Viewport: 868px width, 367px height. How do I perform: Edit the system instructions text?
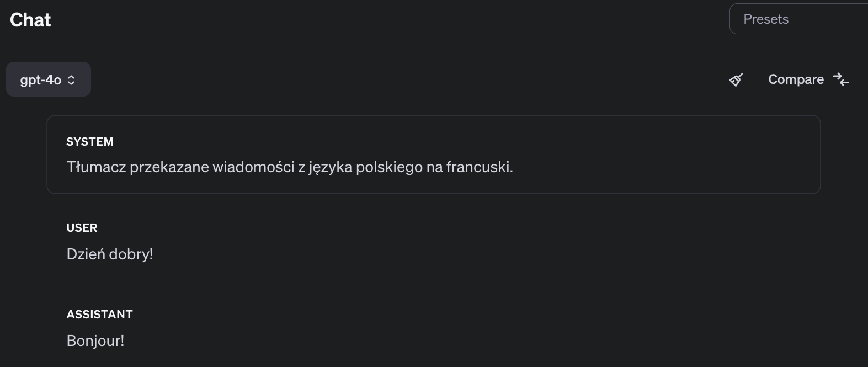pyautogui.click(x=289, y=167)
